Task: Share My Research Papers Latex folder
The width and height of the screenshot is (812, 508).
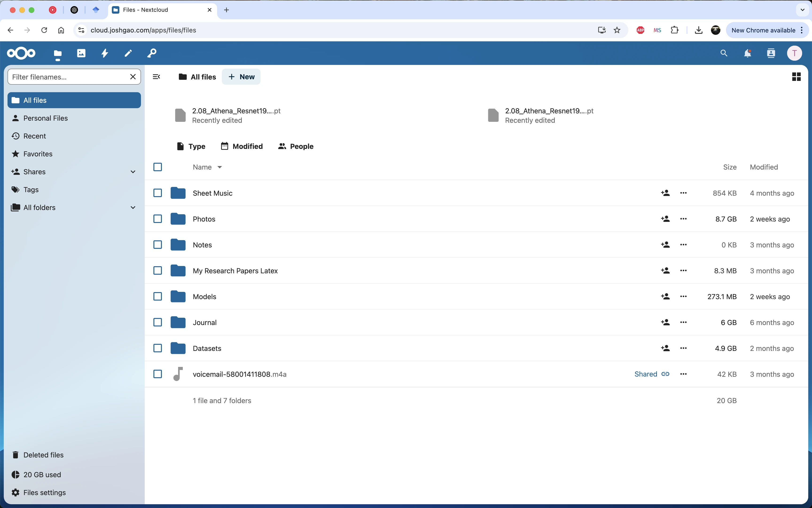Action: (x=665, y=271)
